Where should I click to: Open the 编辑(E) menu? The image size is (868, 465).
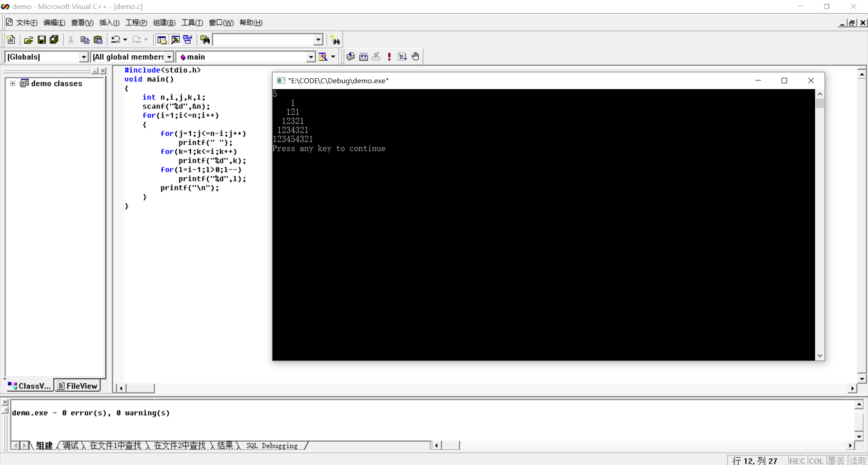[54, 23]
